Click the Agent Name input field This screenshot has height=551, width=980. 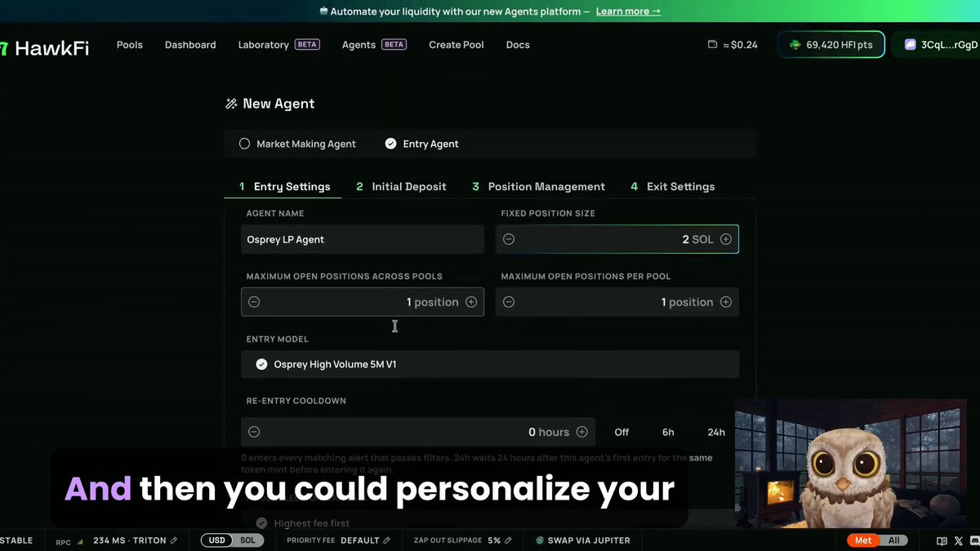(x=363, y=239)
